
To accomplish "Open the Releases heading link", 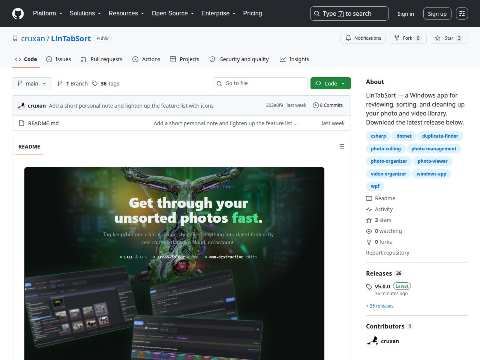I will [384, 274].
